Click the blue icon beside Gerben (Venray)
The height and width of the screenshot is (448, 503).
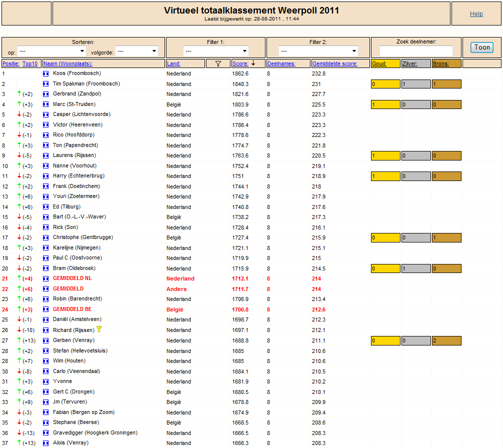pos(46,340)
